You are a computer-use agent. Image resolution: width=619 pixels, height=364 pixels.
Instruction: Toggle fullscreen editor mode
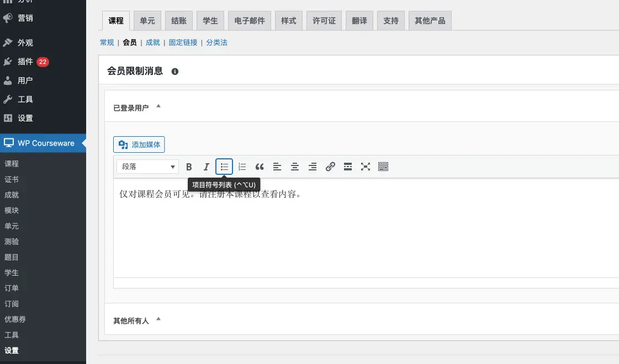(x=366, y=167)
